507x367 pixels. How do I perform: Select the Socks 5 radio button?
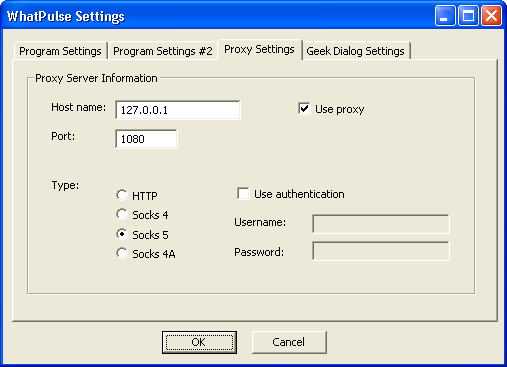click(x=122, y=234)
